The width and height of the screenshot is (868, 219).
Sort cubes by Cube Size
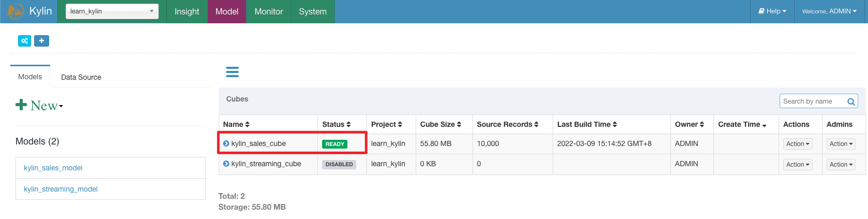point(440,124)
